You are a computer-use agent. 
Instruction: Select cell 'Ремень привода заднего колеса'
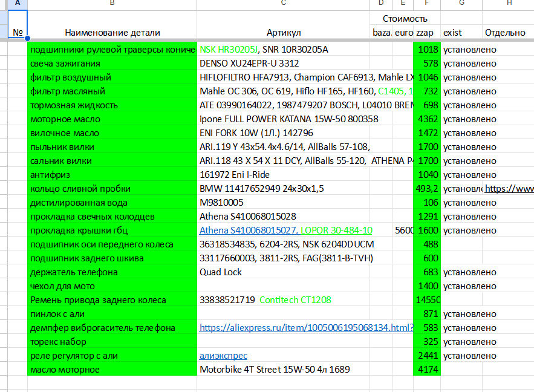[x=112, y=300]
